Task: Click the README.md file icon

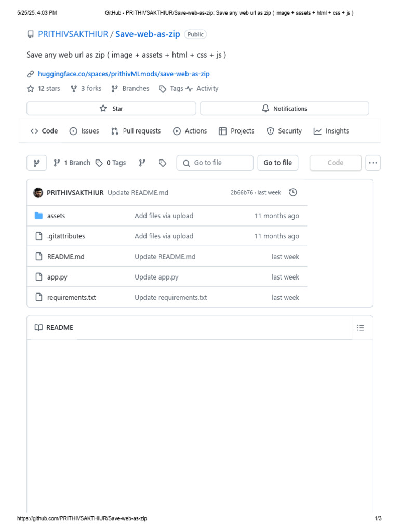Action: tap(39, 257)
